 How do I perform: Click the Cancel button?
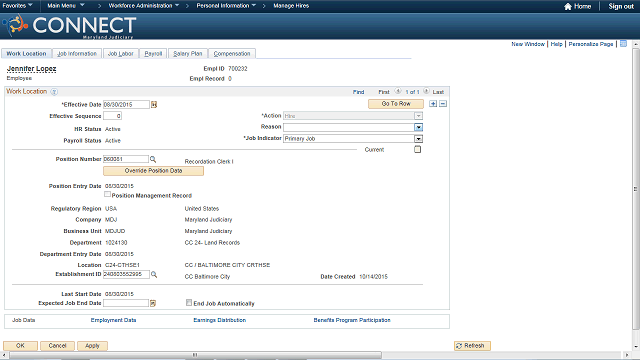click(57, 346)
